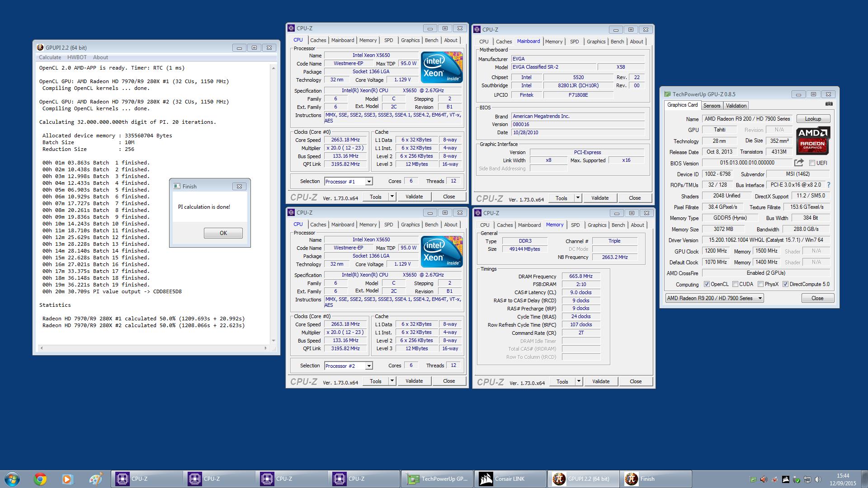Click the GPUPI horizontal scrollbar

point(153,348)
